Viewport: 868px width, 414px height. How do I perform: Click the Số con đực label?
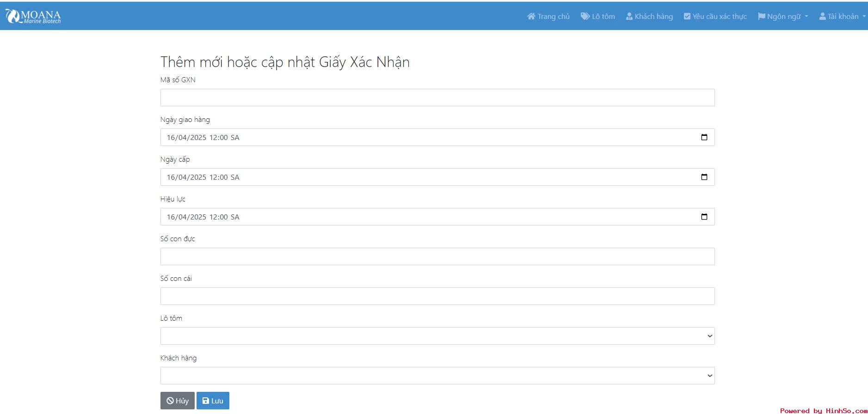pos(178,239)
